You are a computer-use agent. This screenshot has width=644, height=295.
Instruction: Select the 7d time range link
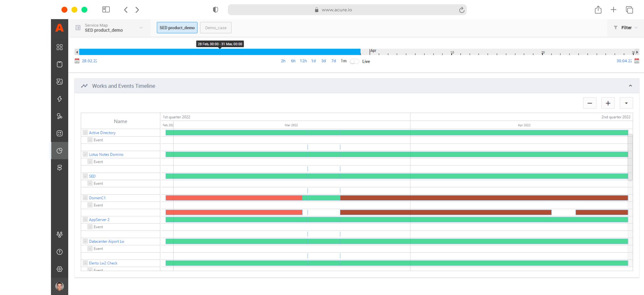[x=334, y=61]
